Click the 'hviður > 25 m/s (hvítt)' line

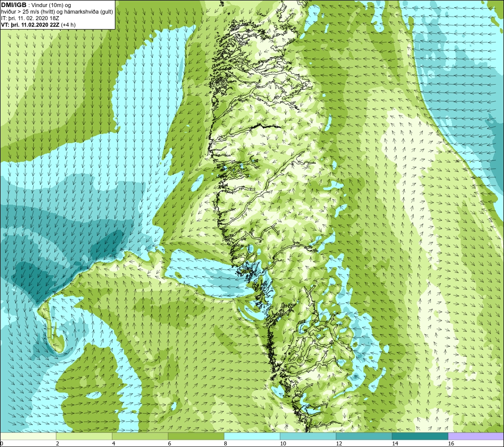(28, 12)
